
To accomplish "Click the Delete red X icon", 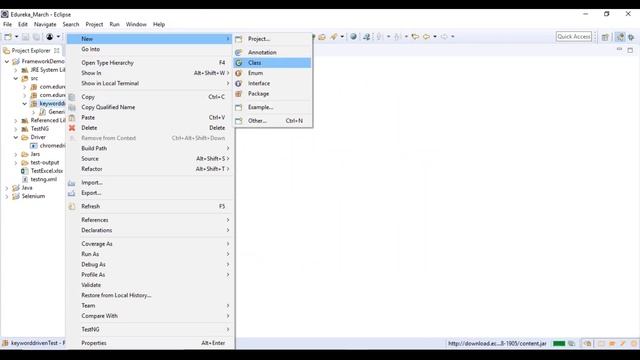I will click(x=72, y=128).
